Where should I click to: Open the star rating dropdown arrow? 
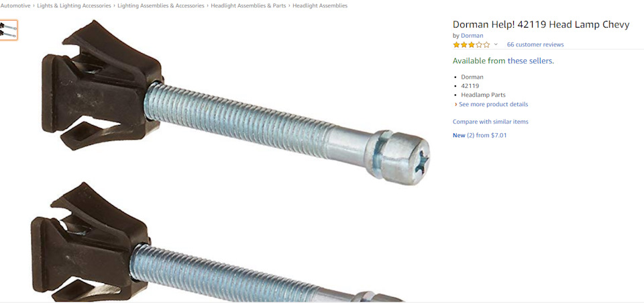click(x=496, y=44)
